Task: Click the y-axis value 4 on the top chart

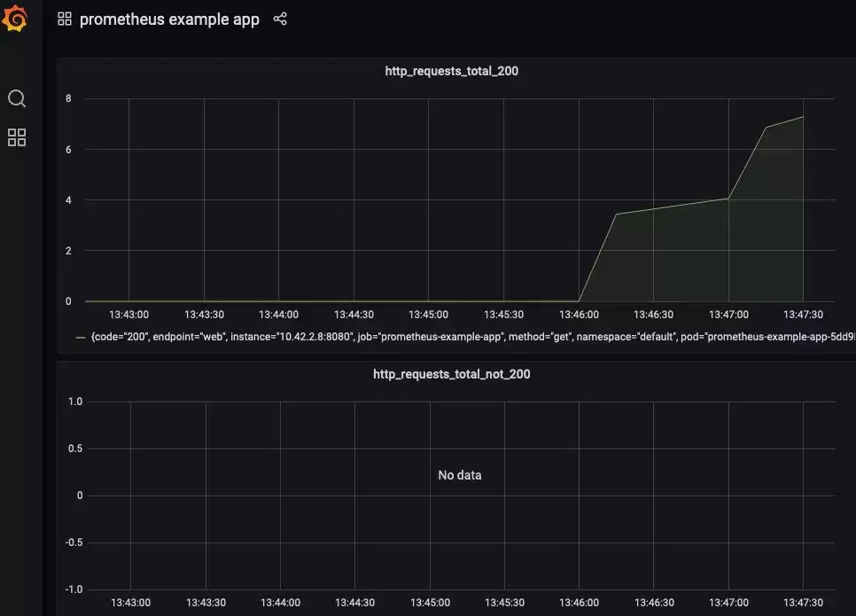Action: pyautogui.click(x=68, y=200)
